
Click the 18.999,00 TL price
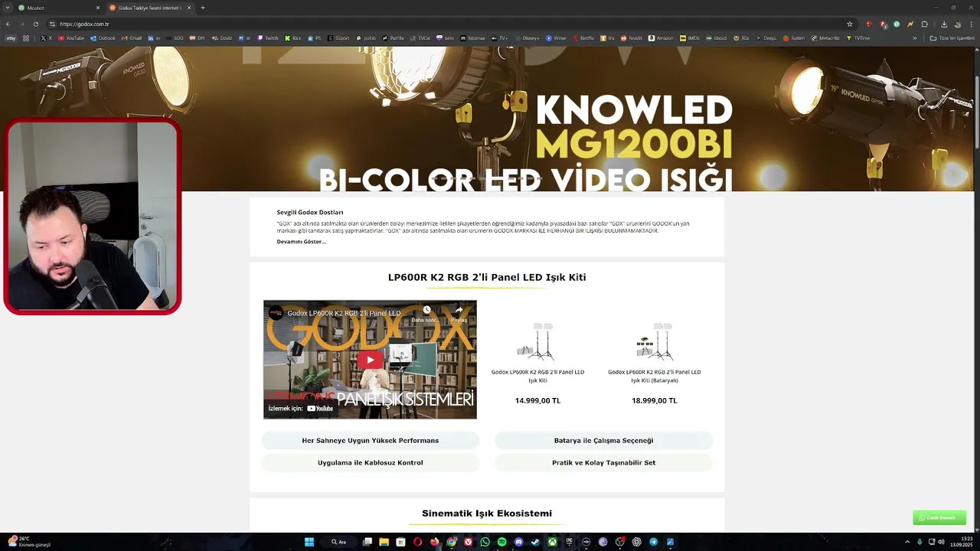[655, 401]
